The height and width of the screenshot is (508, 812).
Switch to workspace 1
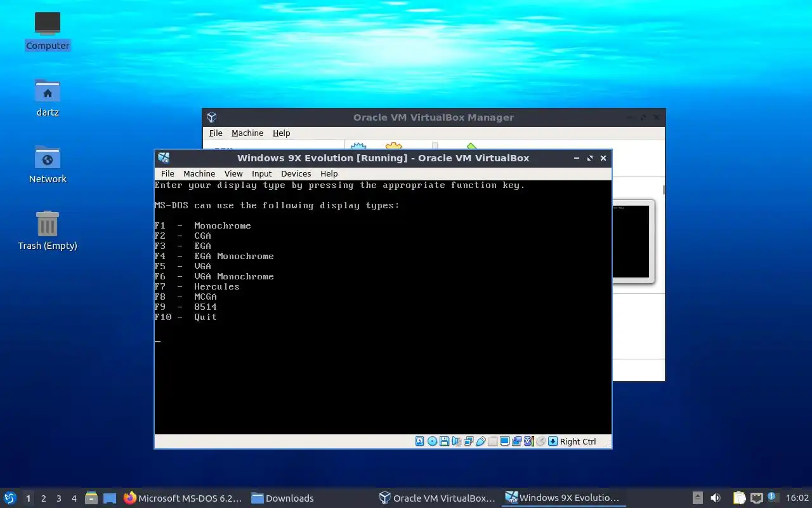pos(28,498)
